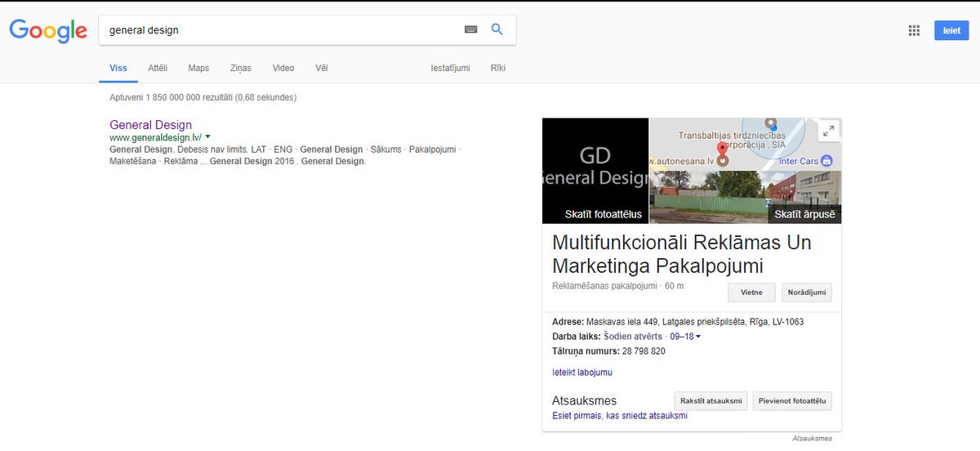
Task: Click the blue magnifier search icon
Action: [497, 29]
